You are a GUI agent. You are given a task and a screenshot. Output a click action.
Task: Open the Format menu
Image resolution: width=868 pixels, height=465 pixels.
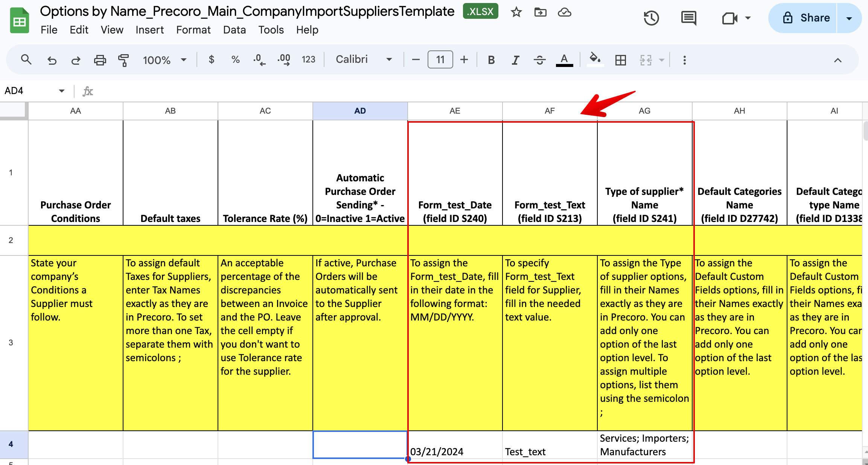193,30
